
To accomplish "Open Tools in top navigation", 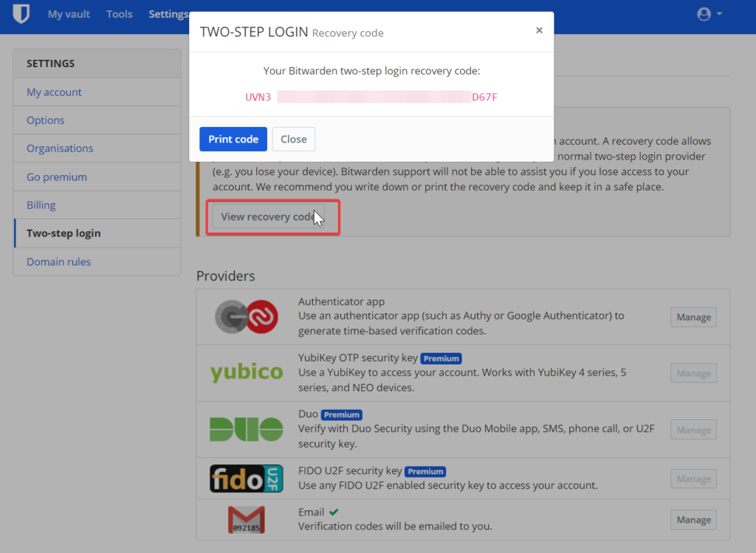I will [x=119, y=14].
